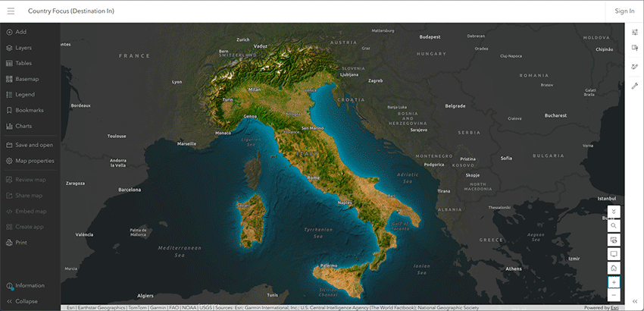The width and height of the screenshot is (644, 311).
Task: Click the Save and open folder icon
Action: click(9, 145)
